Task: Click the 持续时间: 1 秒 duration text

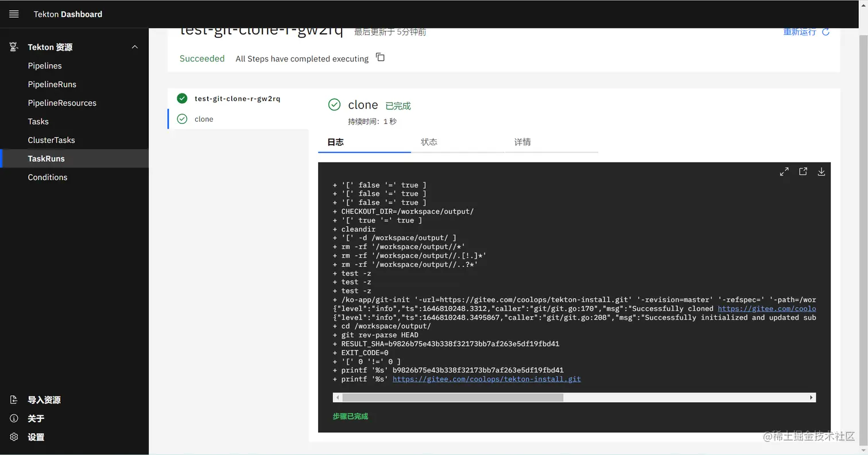Action: [x=372, y=122]
